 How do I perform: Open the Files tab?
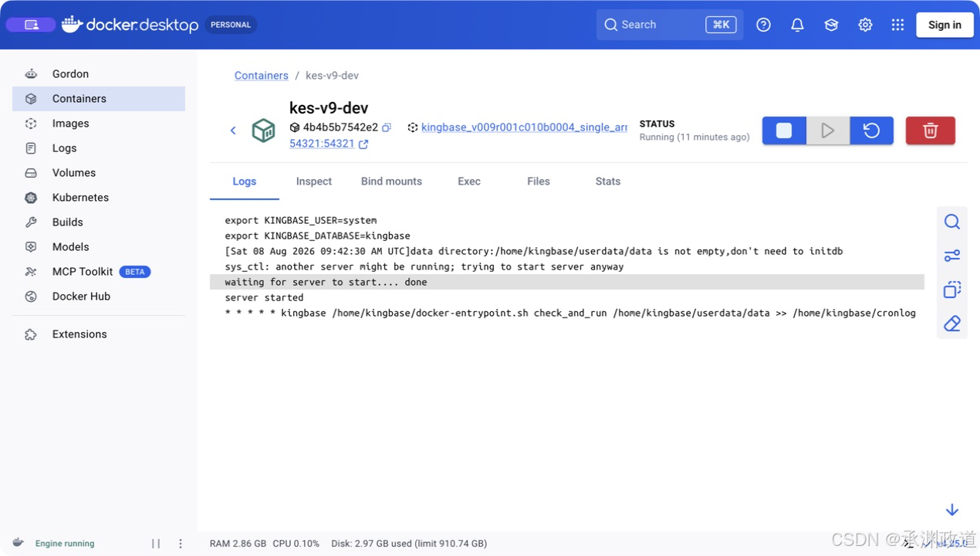point(539,181)
